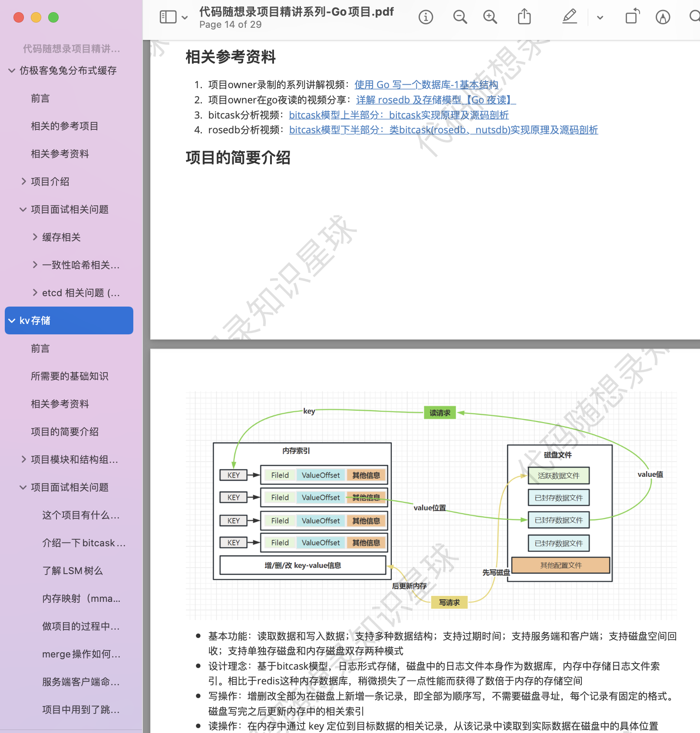Viewport: 700px width, 733px height.
Task: Open 项目的简要介绍 outline entry
Action: [65, 432]
